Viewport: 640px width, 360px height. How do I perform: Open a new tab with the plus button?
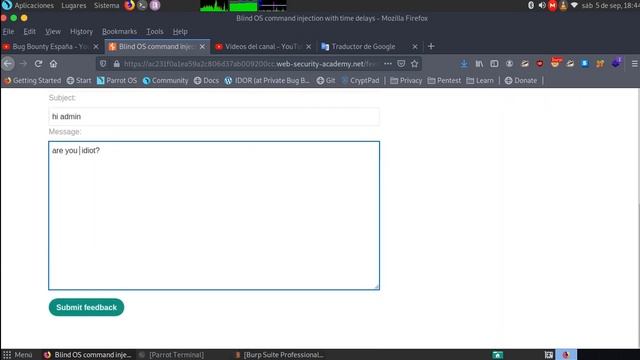[431, 47]
